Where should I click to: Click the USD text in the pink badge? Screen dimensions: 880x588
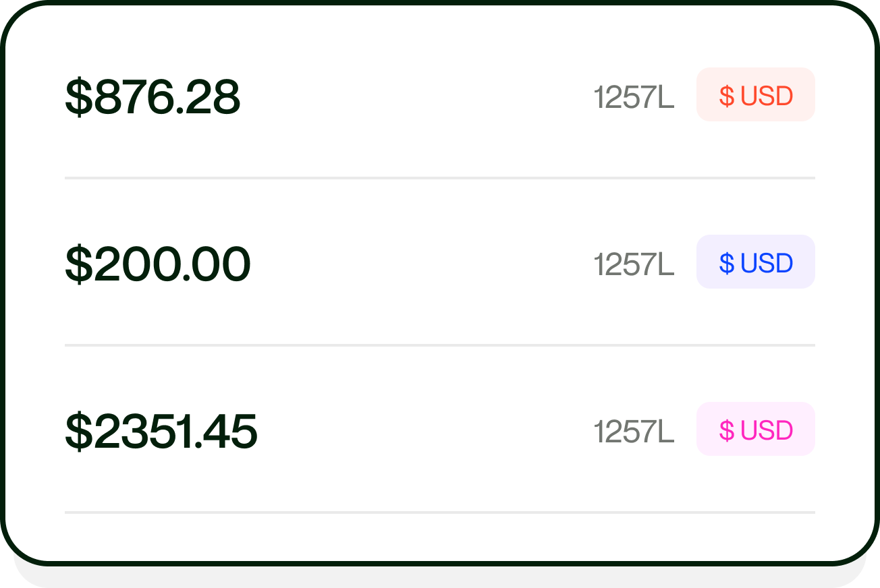pyautogui.click(x=767, y=430)
